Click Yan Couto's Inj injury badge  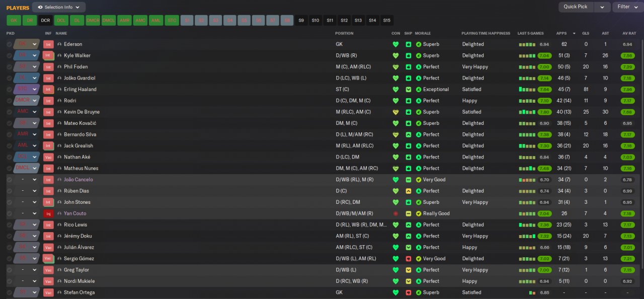click(x=48, y=213)
